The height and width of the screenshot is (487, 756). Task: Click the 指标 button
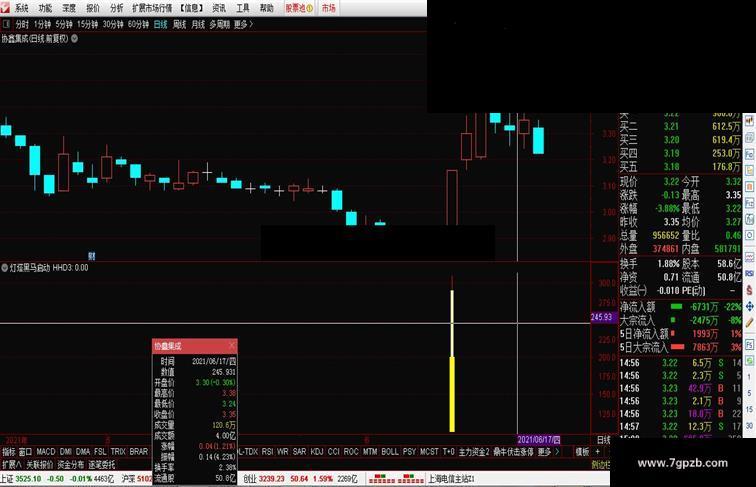pyautogui.click(x=9, y=452)
